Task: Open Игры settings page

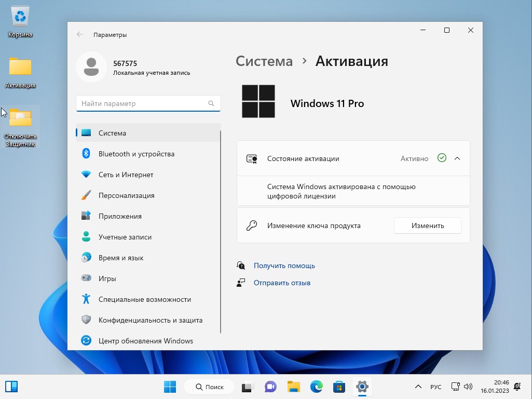Action: (148, 278)
